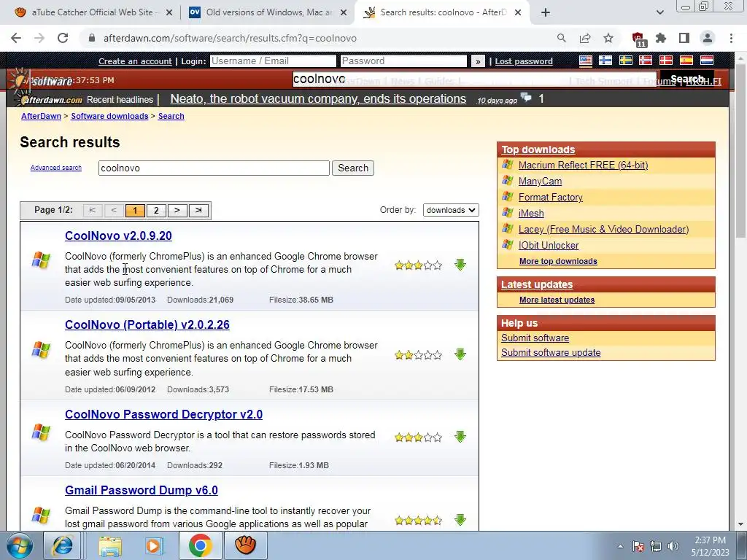The height and width of the screenshot is (560, 747).
Task: Submit login with the » button
Action: (478, 61)
